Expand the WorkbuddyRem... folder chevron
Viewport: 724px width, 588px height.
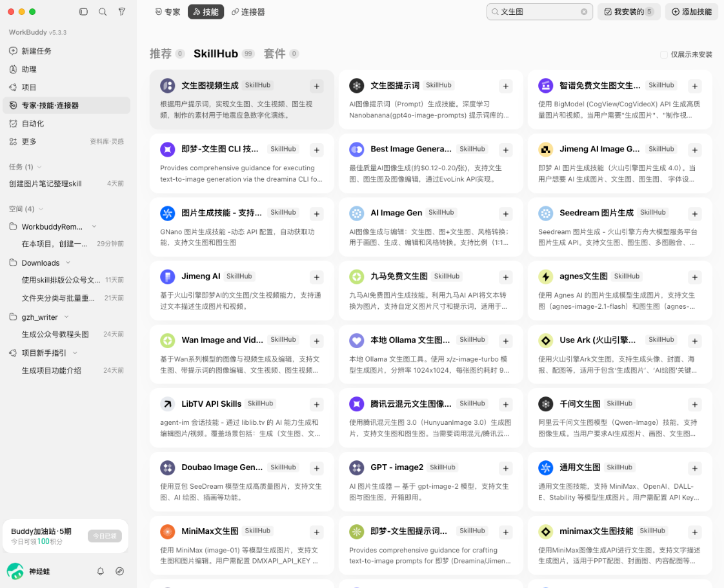[94, 226]
